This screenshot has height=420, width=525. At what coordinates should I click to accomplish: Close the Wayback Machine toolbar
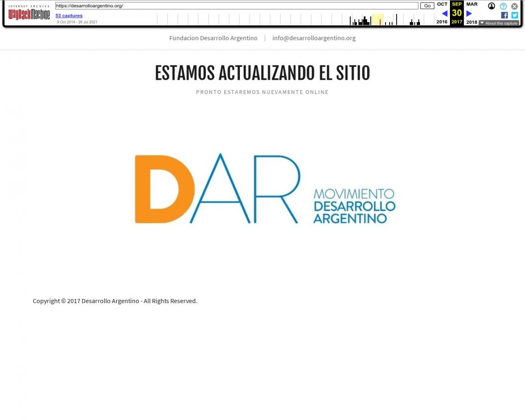point(514,6)
